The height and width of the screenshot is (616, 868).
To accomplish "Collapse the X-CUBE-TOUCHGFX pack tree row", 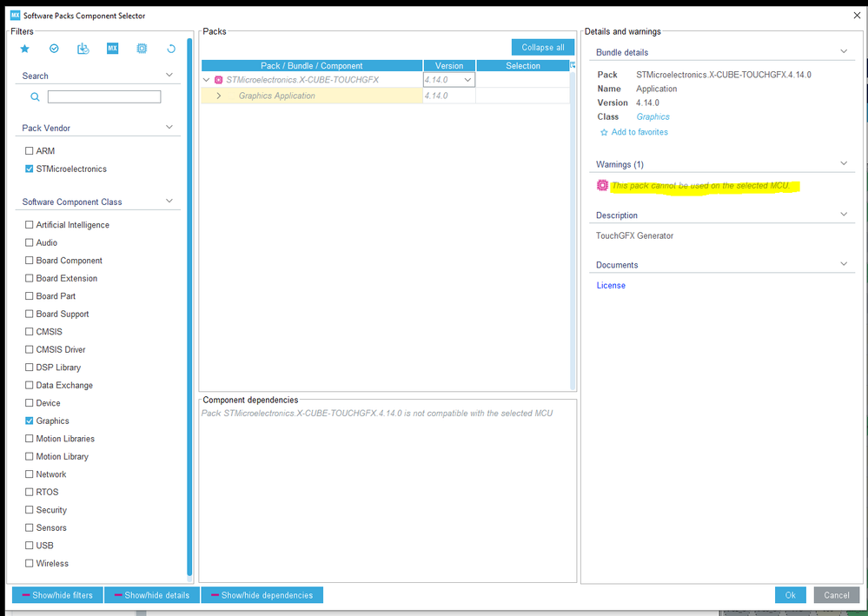I will pos(207,80).
